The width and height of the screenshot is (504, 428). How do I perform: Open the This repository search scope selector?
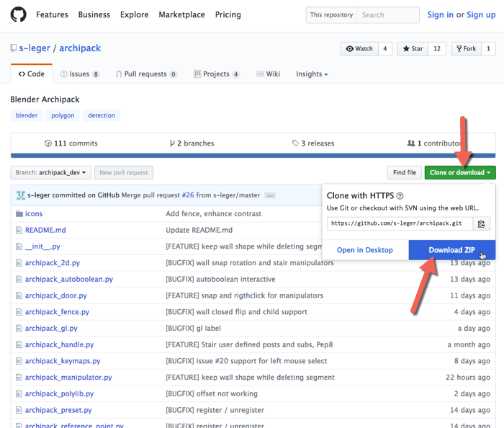[x=331, y=15]
